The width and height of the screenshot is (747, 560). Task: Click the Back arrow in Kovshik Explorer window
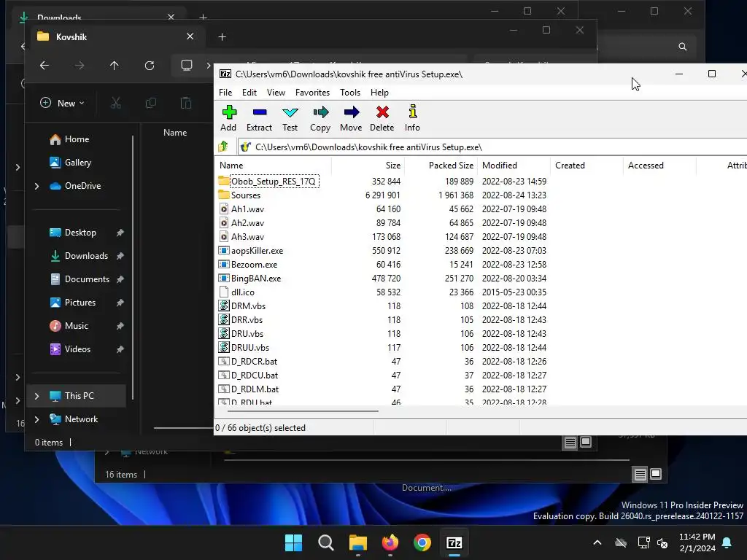pyautogui.click(x=44, y=66)
